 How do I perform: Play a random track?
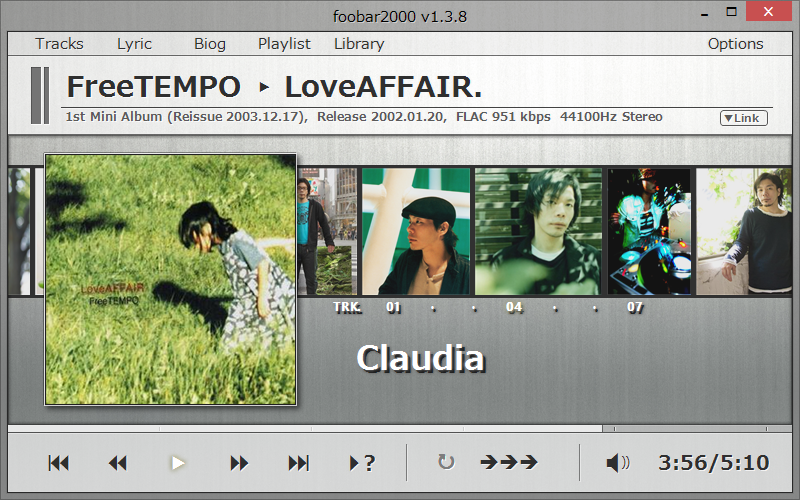tap(362, 463)
